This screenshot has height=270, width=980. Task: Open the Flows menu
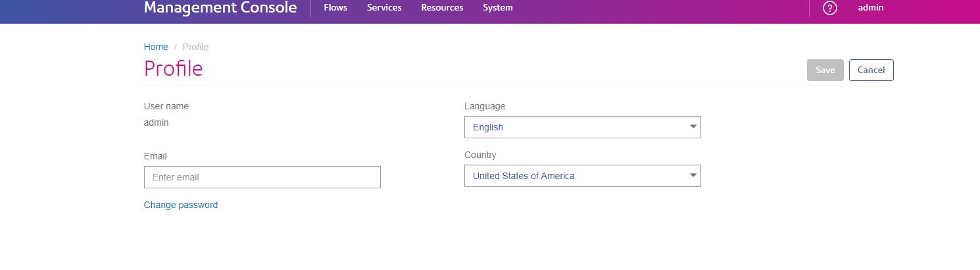pos(335,8)
